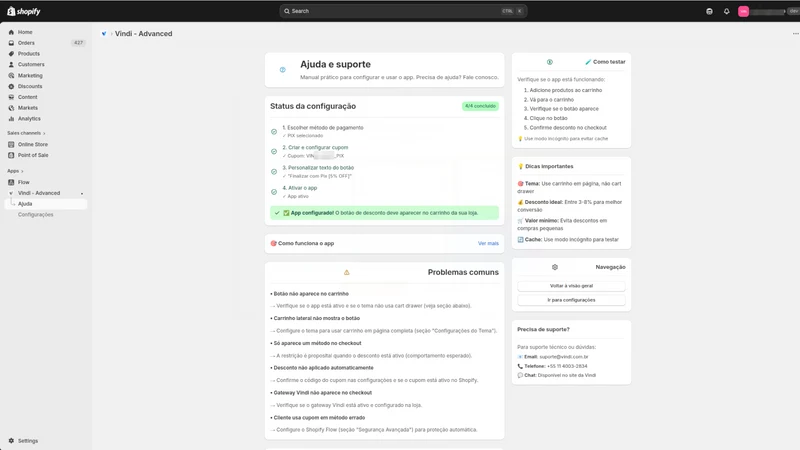
Task: Click the Vindi app breadcrumb icon
Action: [104, 34]
